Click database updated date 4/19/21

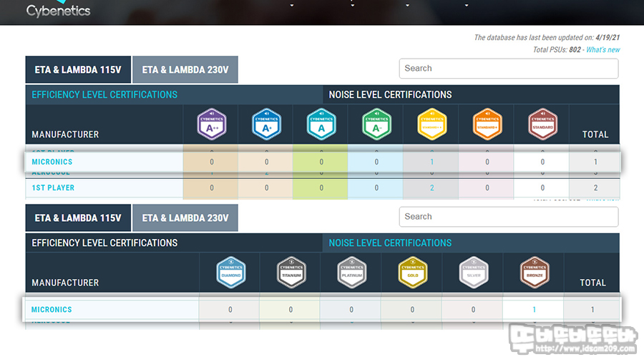point(608,37)
